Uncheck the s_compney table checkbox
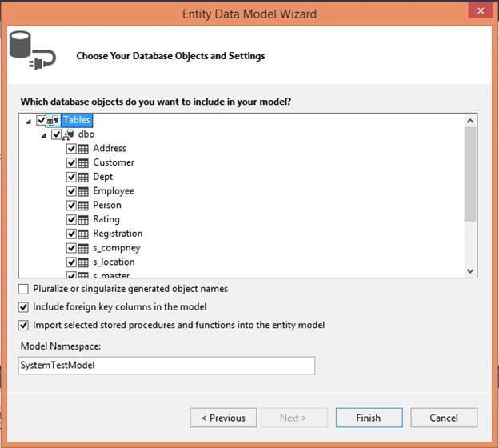 tap(71, 248)
